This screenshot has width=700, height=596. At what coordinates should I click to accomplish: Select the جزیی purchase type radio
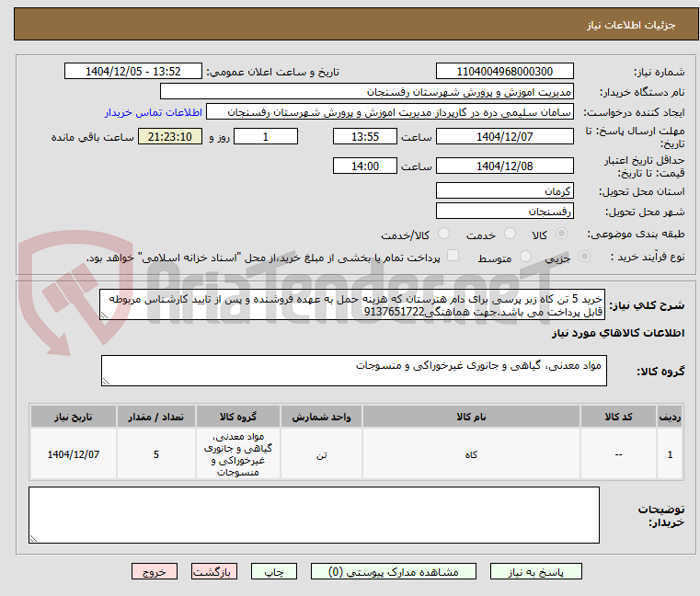click(x=584, y=257)
